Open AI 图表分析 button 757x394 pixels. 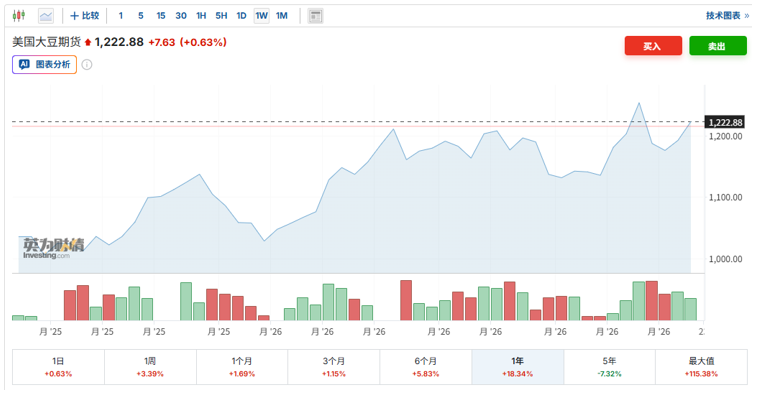(44, 65)
